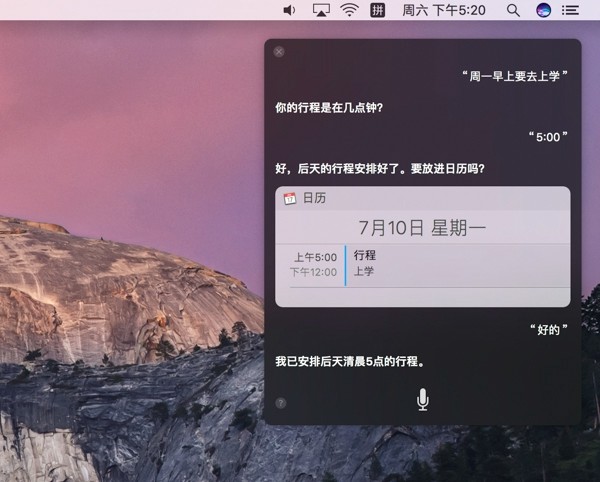Open Siri help question mark
Viewport: 600px width, 482px height.
click(280, 403)
